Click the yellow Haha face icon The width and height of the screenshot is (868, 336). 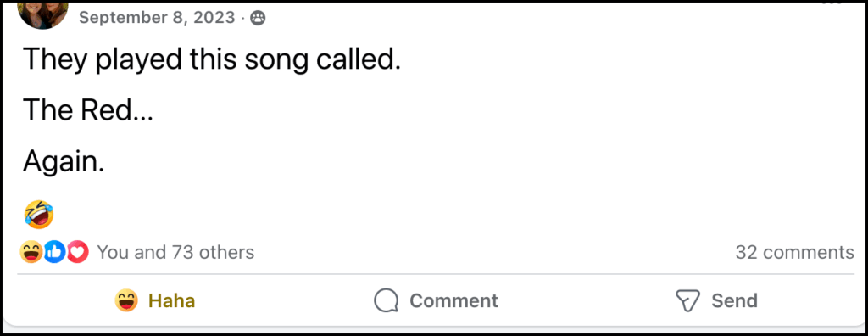point(126,301)
